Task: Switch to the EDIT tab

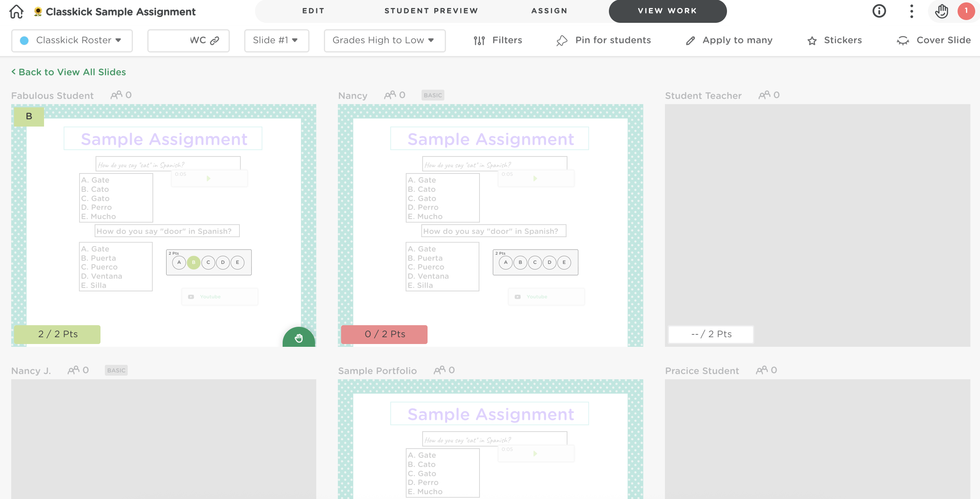Action: click(313, 11)
